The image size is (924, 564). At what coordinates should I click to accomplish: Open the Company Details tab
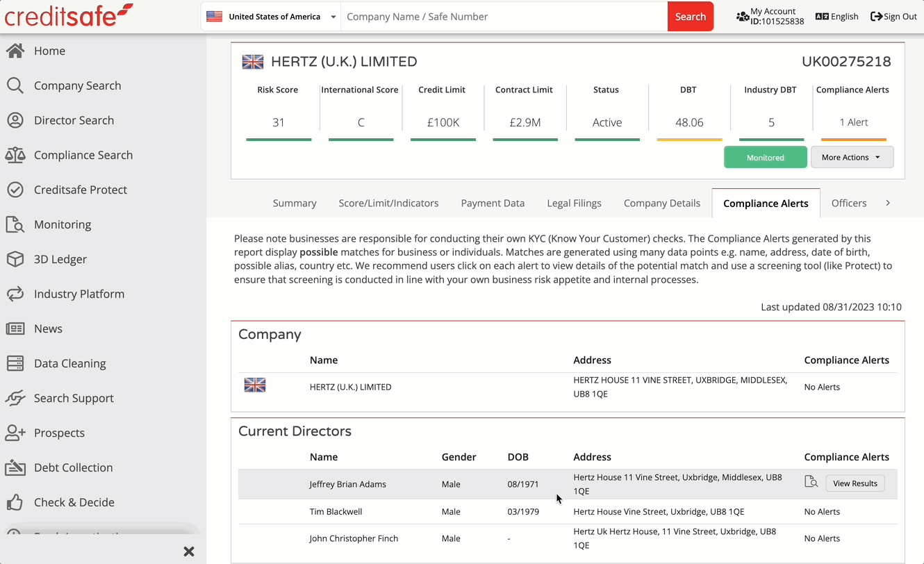[662, 203]
